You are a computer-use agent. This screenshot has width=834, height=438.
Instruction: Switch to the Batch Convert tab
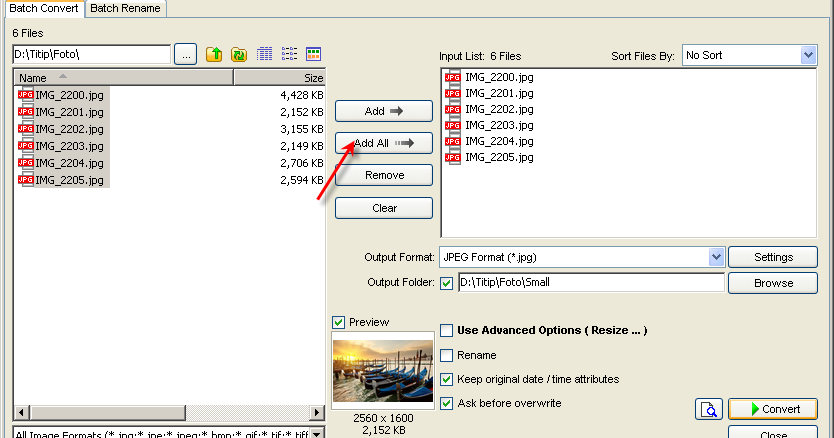[44, 9]
